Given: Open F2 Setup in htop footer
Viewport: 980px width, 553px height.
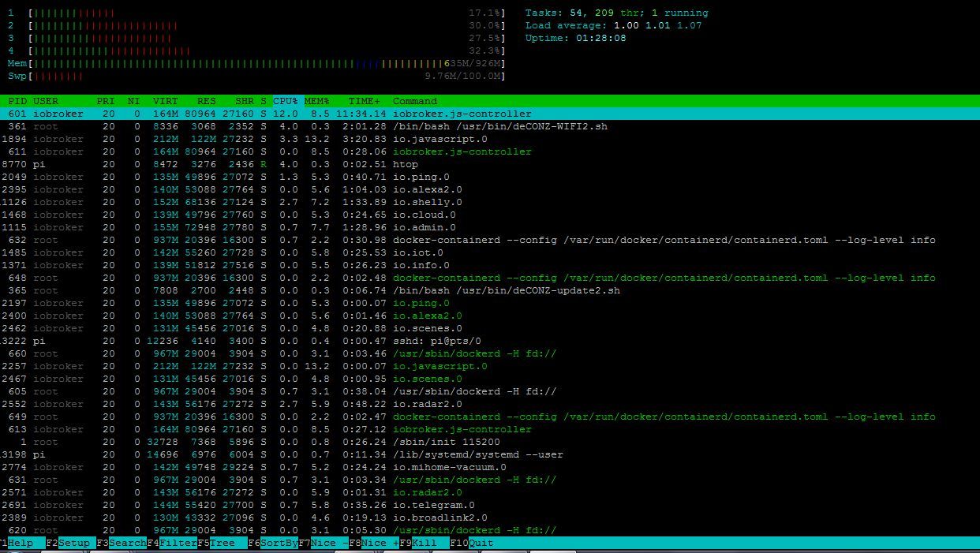Looking at the screenshot, I should click(71, 543).
